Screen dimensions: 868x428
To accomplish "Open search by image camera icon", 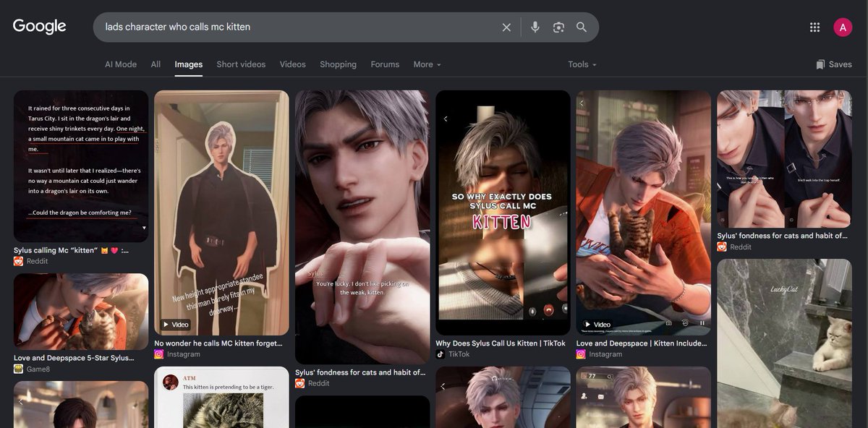I will pos(558,27).
